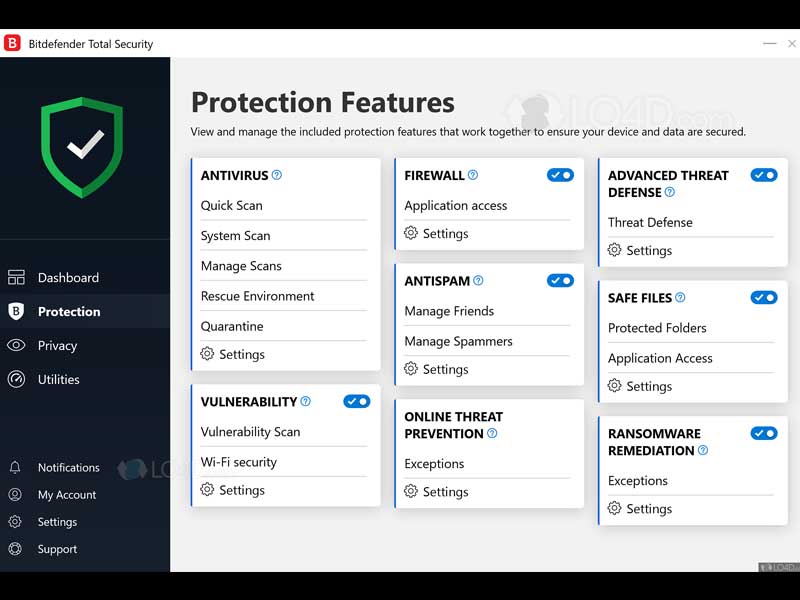Click gear icon in Firewall Settings
This screenshot has width=800, height=600.
click(x=411, y=233)
